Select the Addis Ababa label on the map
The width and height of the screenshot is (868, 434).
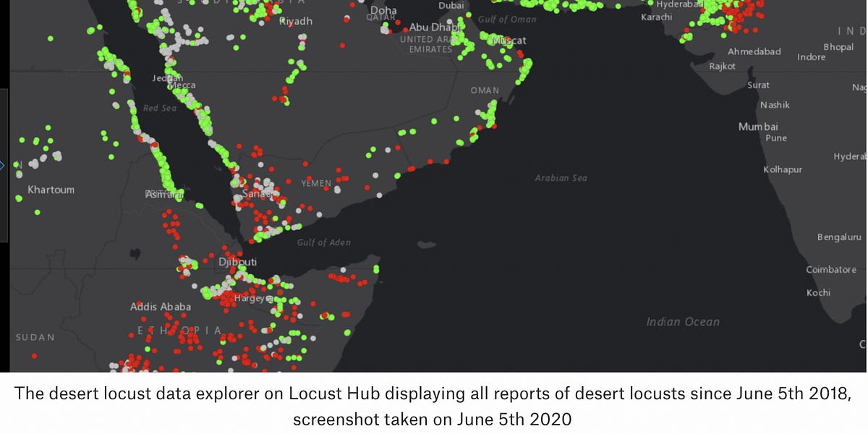(160, 306)
